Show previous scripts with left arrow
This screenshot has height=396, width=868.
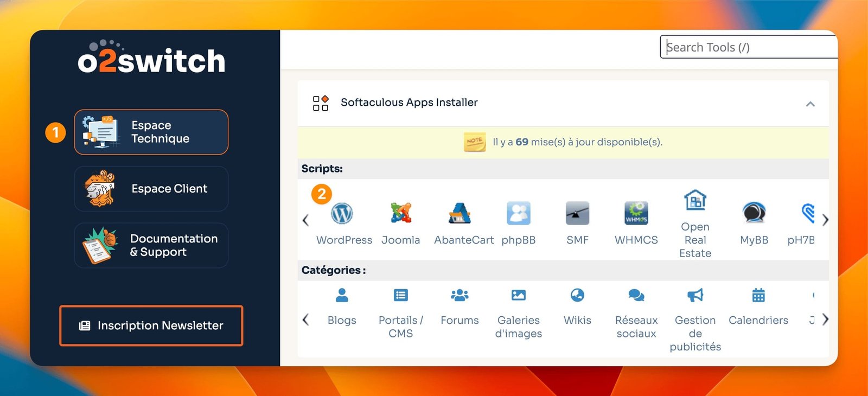(x=305, y=220)
